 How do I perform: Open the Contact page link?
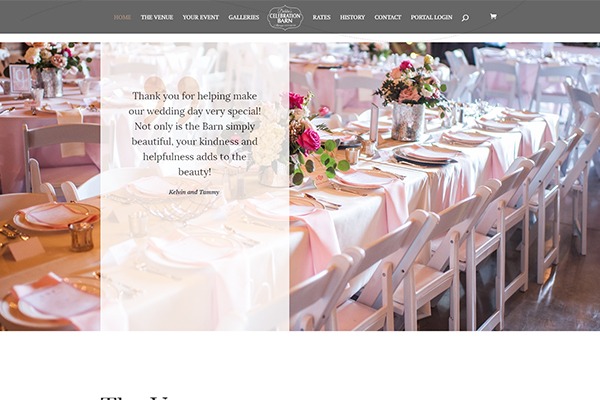[x=388, y=17]
